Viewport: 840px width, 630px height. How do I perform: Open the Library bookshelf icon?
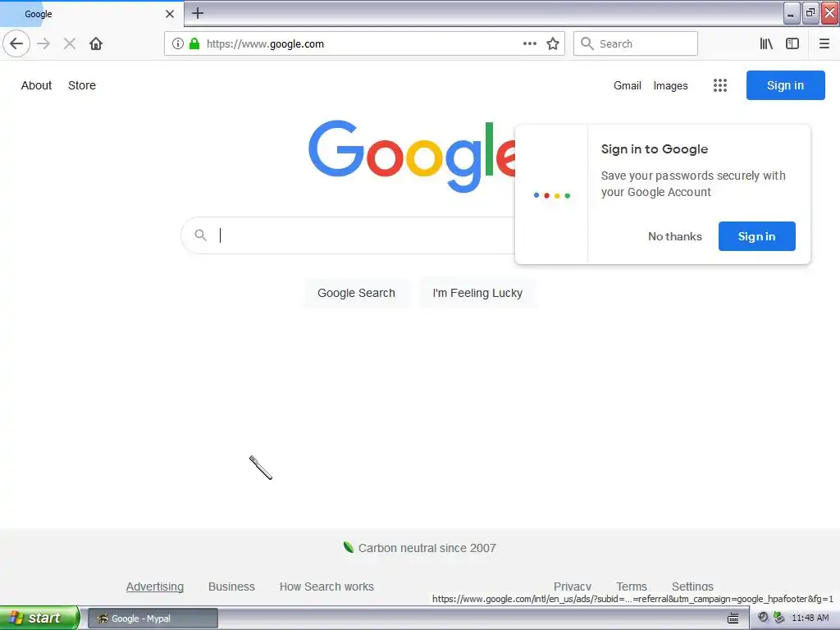(x=766, y=44)
